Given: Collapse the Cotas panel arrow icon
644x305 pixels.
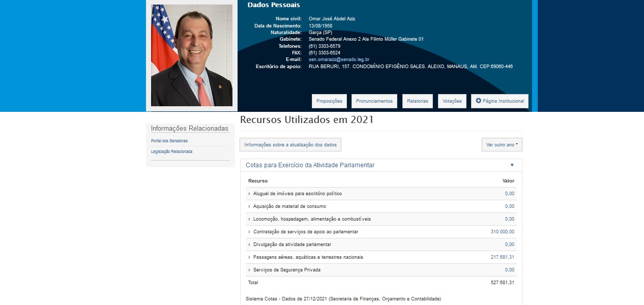Looking at the screenshot, I should 512,165.
